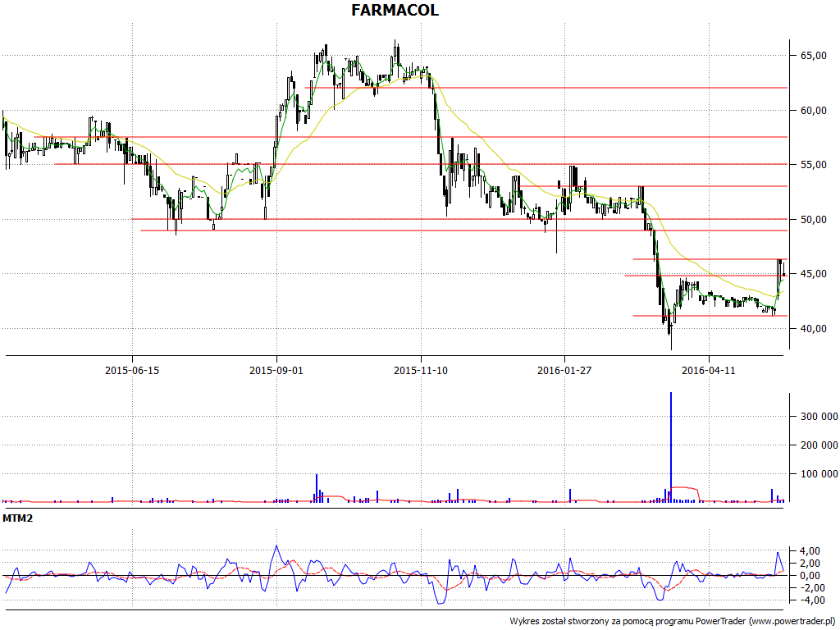840x630 pixels.
Task: Click the 55,00 price axis label
Action: pos(813,165)
